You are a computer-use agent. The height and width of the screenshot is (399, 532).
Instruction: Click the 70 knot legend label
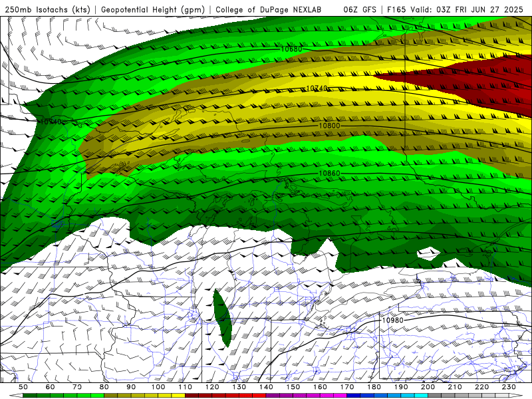[77, 387]
